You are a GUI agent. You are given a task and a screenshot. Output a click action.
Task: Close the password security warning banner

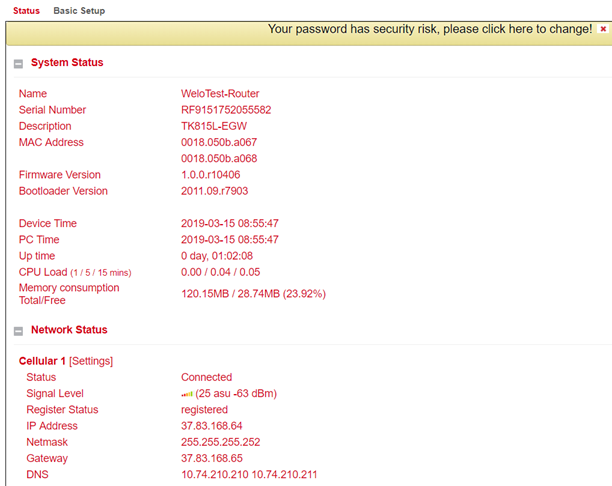[603, 29]
